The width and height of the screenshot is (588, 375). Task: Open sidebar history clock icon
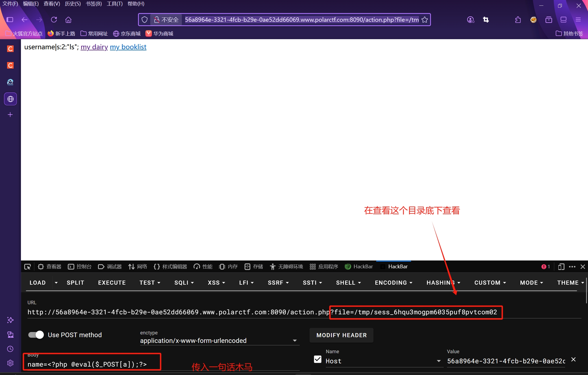point(10,349)
